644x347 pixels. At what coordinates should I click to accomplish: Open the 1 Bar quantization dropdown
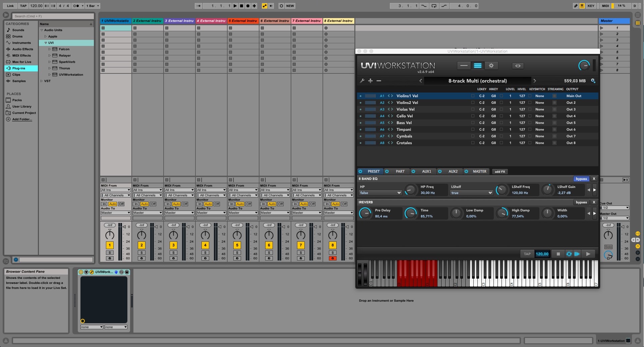(x=93, y=6)
